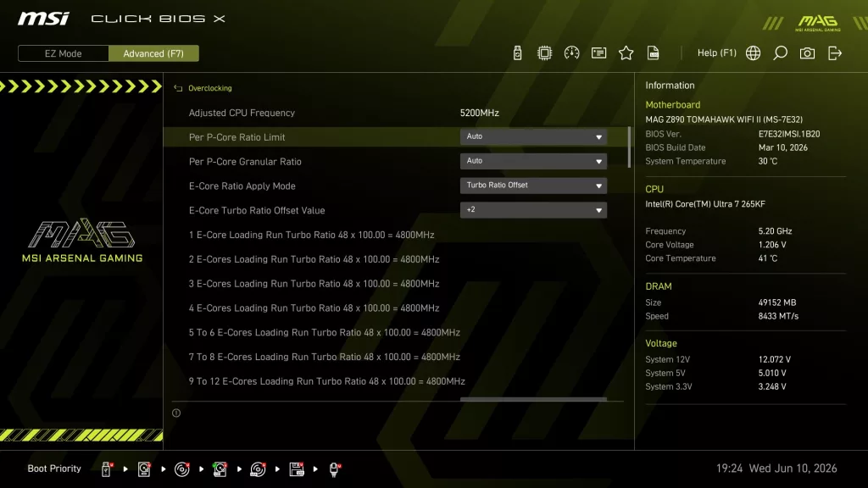
Task: Click BIOS Build Date Mar 10, 2026
Action: (x=782, y=147)
